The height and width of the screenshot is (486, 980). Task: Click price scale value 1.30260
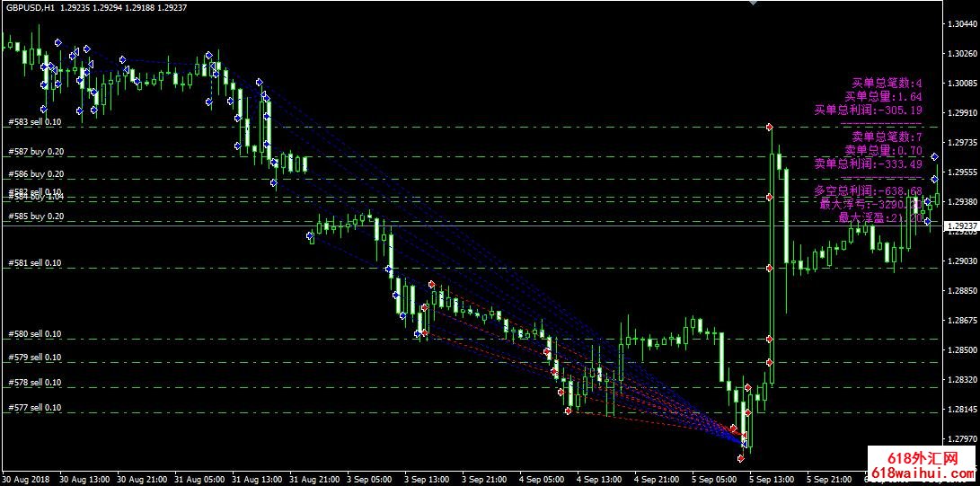coord(963,53)
